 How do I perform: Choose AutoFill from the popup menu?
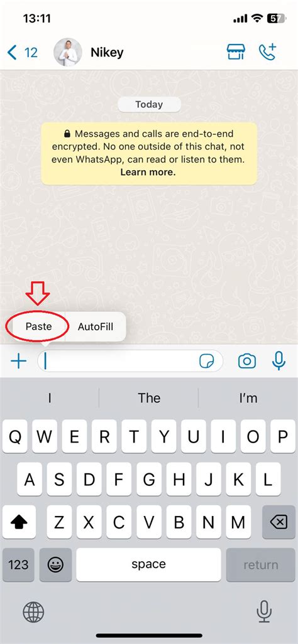(96, 326)
